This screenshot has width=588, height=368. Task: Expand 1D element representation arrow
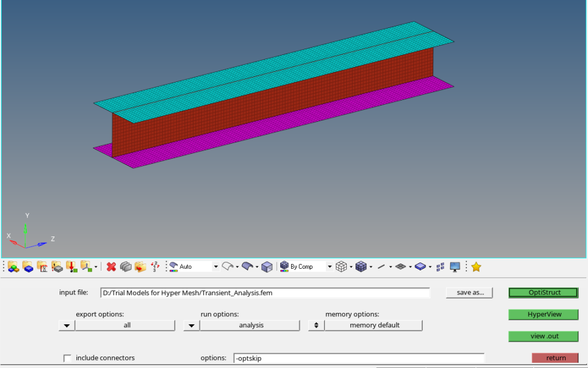390,267
